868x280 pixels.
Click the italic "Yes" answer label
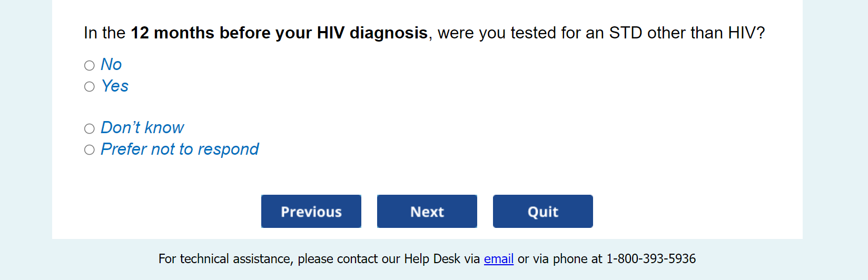click(x=115, y=86)
